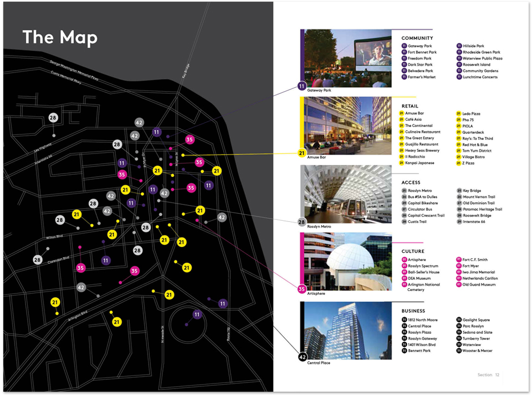Click the gray 42 marker above Arlington Blvd label
The width and height of the screenshot is (532, 395).
point(81,287)
